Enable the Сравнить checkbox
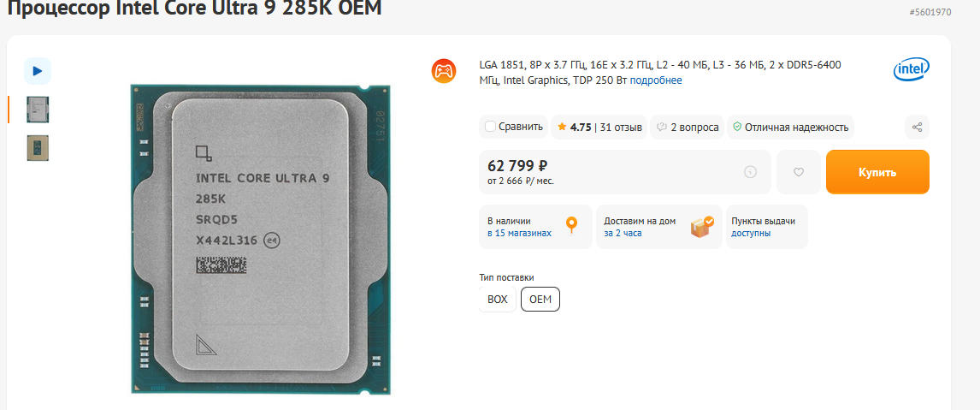 (x=491, y=127)
